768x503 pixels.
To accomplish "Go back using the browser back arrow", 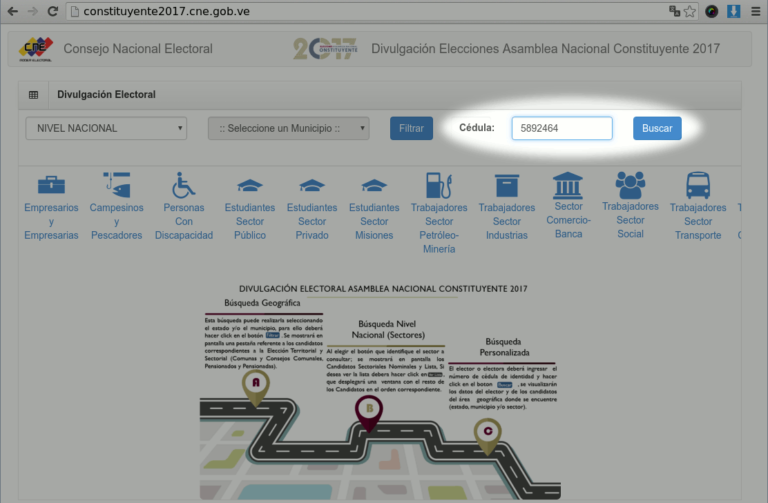I will (x=13, y=11).
